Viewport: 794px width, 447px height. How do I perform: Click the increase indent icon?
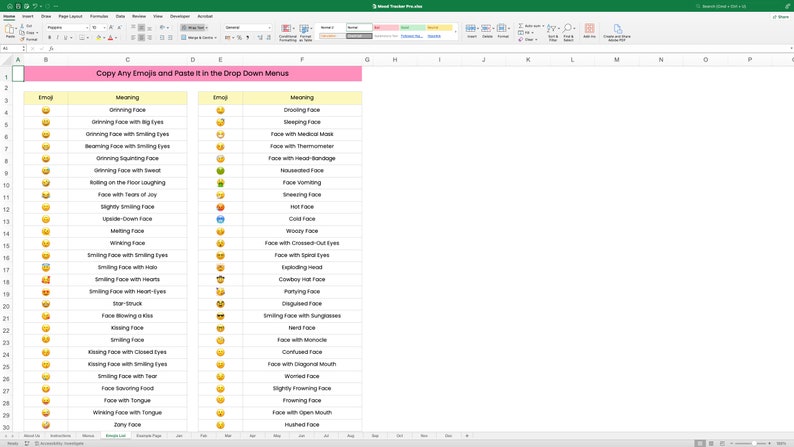pyautogui.click(x=170, y=37)
